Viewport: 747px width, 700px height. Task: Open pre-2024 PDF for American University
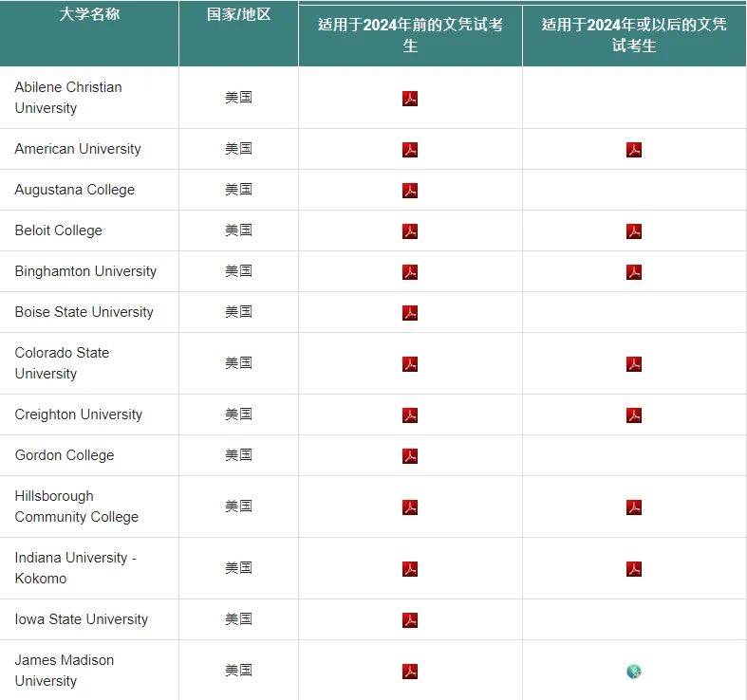click(x=410, y=150)
